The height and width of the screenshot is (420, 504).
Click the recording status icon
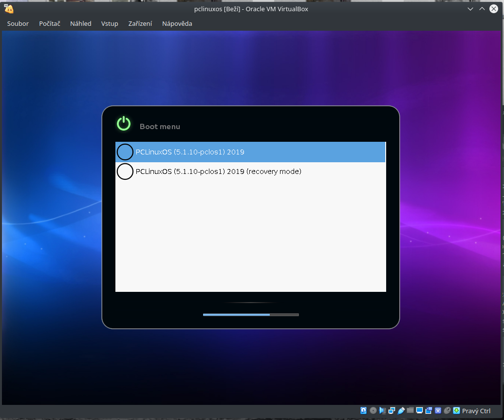tap(429, 411)
